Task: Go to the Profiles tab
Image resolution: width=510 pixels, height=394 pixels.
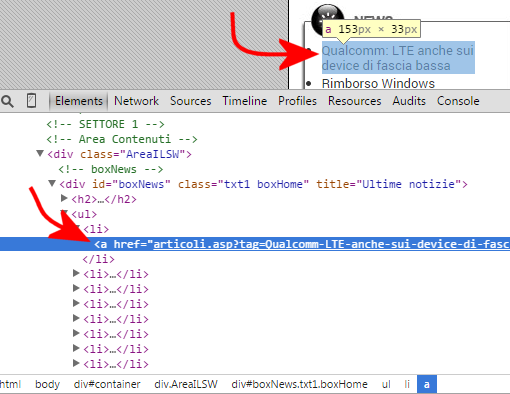Action: point(297,101)
